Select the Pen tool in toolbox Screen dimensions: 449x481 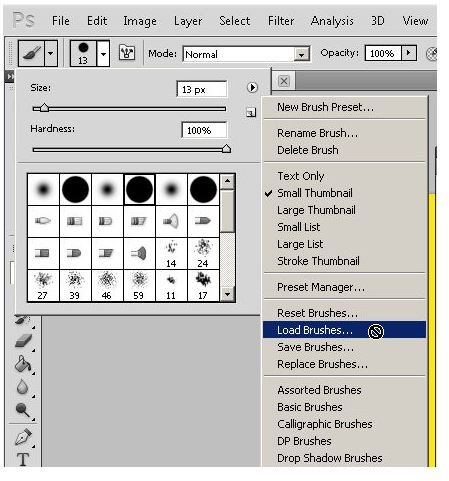tap(23, 437)
